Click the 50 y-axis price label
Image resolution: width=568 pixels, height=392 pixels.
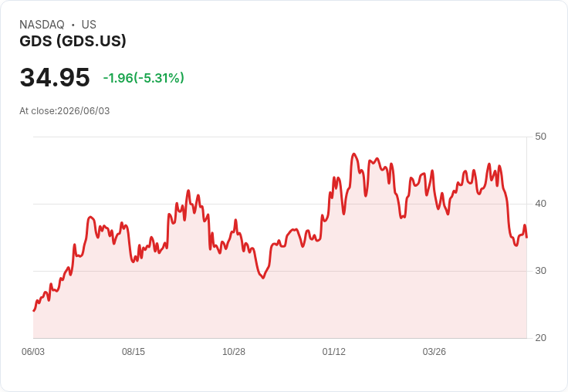tap(540, 137)
